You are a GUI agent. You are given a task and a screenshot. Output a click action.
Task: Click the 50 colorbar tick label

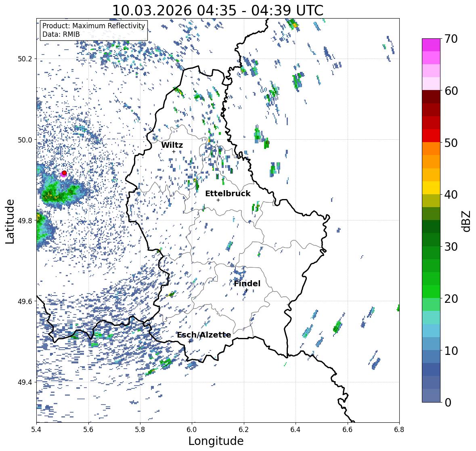(451, 143)
